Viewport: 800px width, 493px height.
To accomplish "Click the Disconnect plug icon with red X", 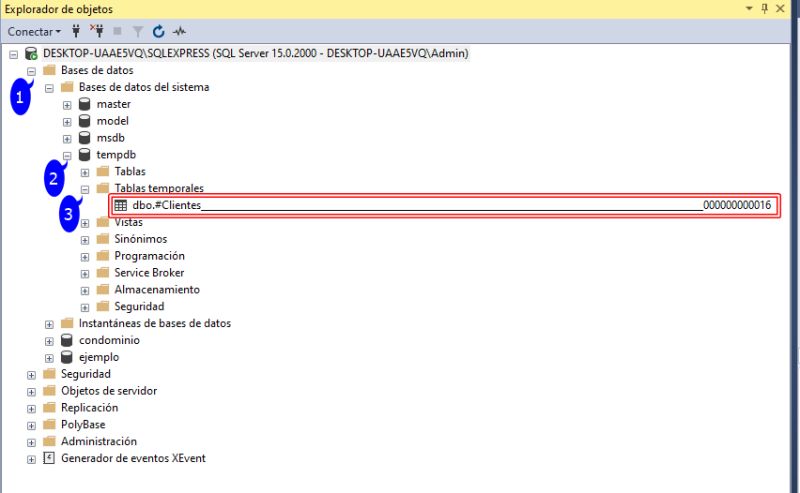I will 97,31.
